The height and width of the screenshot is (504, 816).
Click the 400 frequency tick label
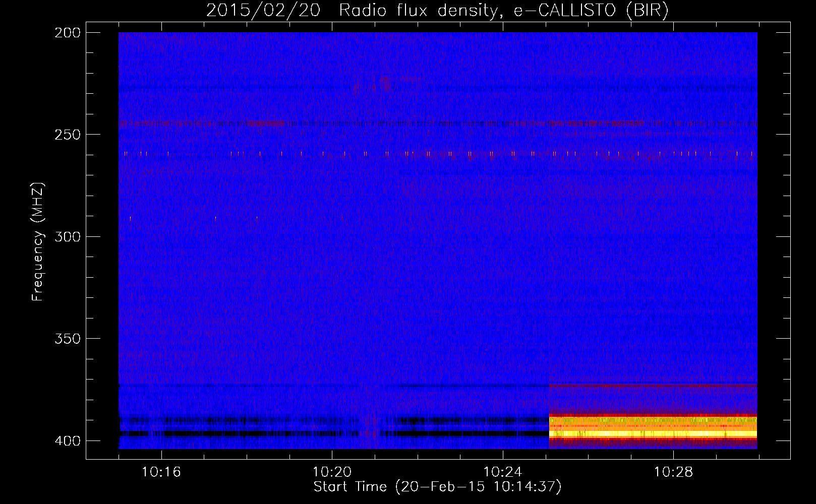tap(68, 441)
